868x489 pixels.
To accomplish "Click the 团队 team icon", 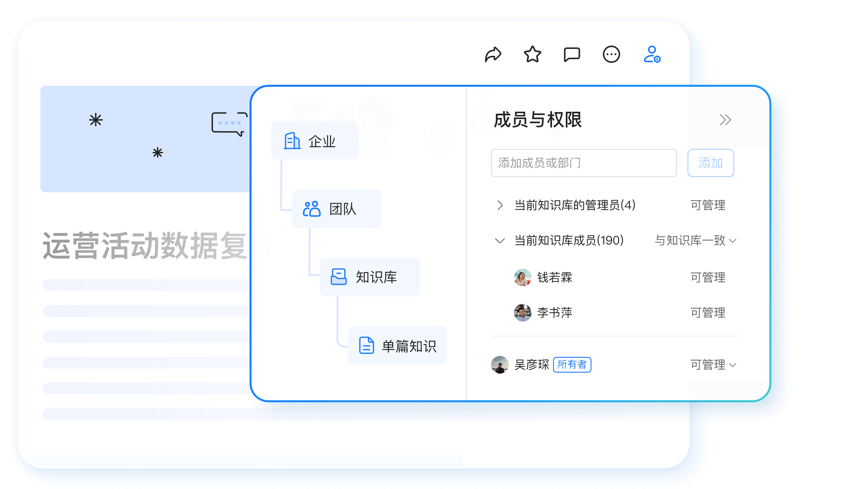I will click(311, 209).
